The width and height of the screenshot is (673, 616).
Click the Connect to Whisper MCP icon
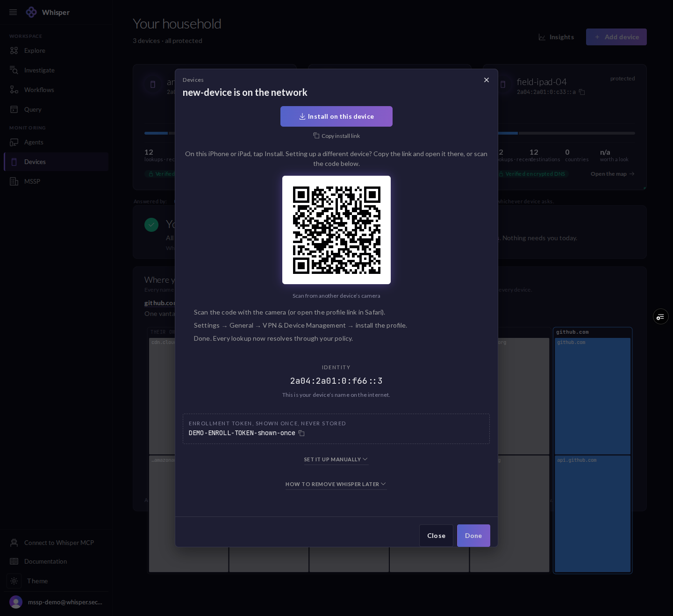[14, 543]
